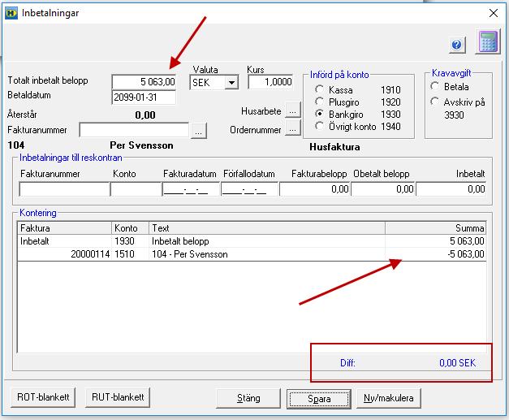Click the Husfaktura label
This screenshot has height=420, width=509.
pos(334,147)
